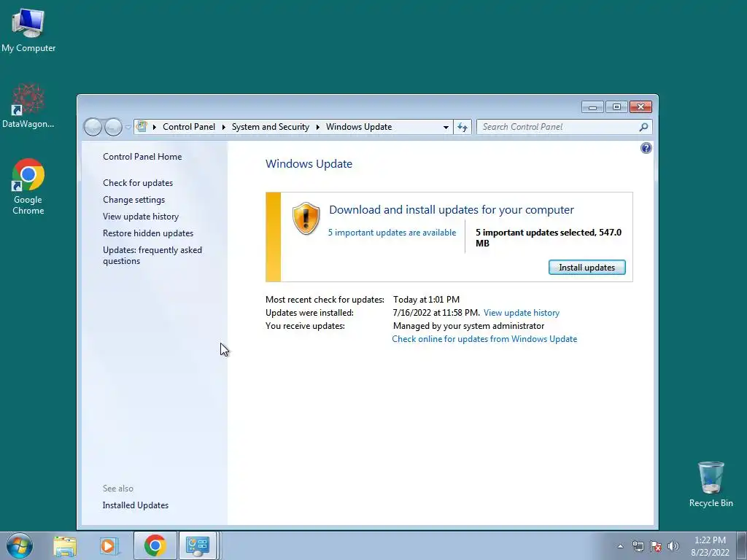Select the Windows Update breadcrumb
The image size is (747, 560).
coord(359,127)
